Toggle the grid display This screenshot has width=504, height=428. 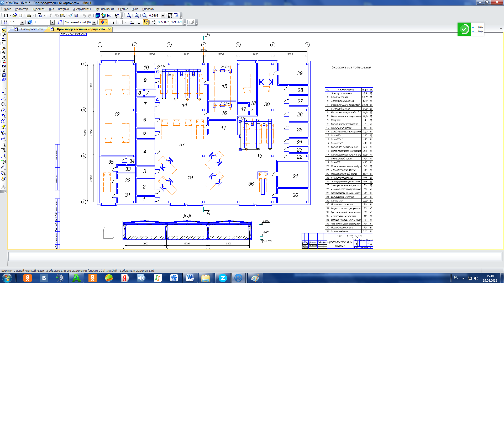coord(121,22)
